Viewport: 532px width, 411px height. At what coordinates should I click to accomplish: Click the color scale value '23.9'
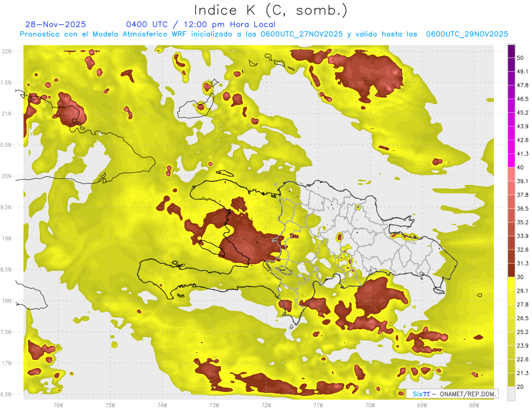(x=523, y=346)
